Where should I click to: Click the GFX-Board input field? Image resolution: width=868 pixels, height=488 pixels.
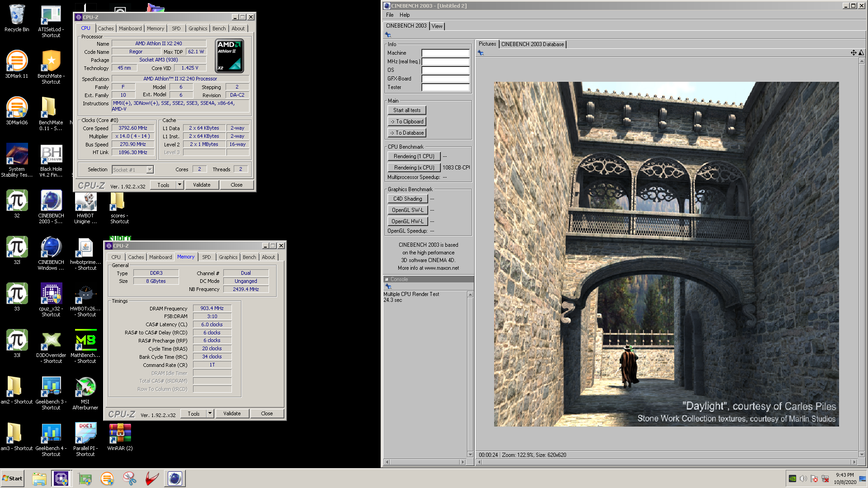(x=446, y=79)
